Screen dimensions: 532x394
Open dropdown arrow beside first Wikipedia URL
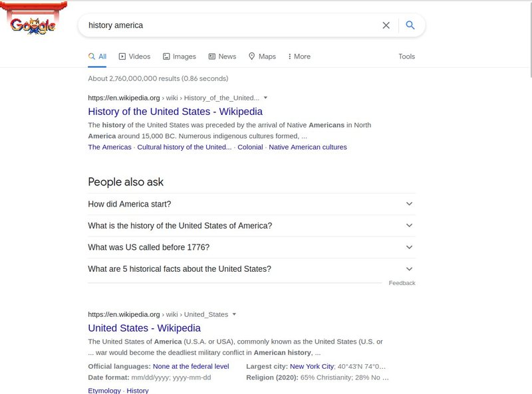265,98
